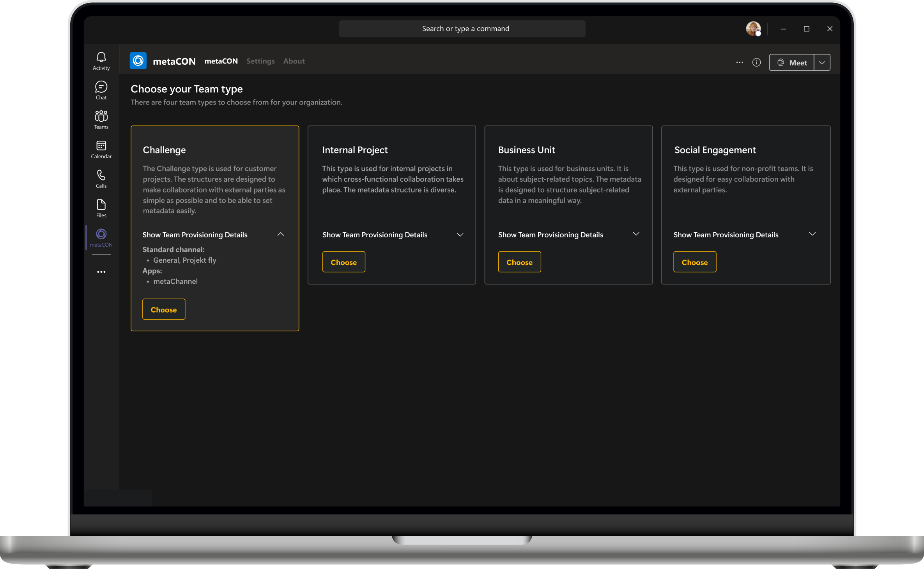Viewport: 924px width, 569px height.
Task: Choose the Business Unit team type
Action: (x=519, y=262)
